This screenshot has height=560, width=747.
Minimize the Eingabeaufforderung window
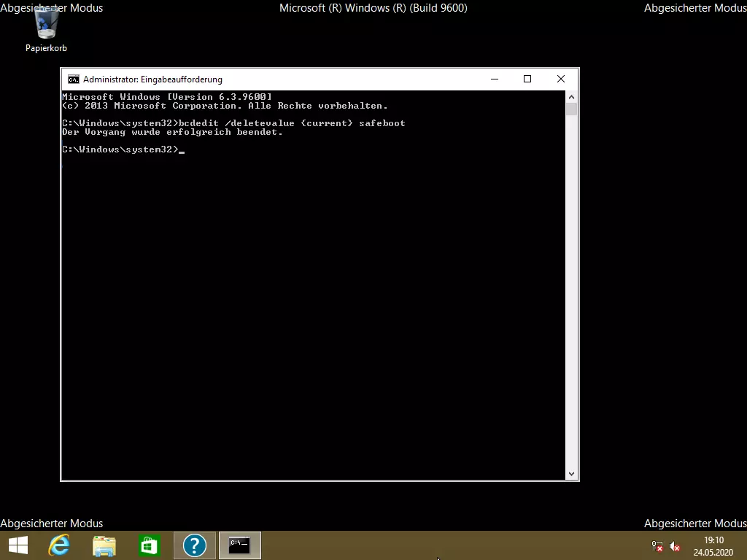pyautogui.click(x=495, y=79)
